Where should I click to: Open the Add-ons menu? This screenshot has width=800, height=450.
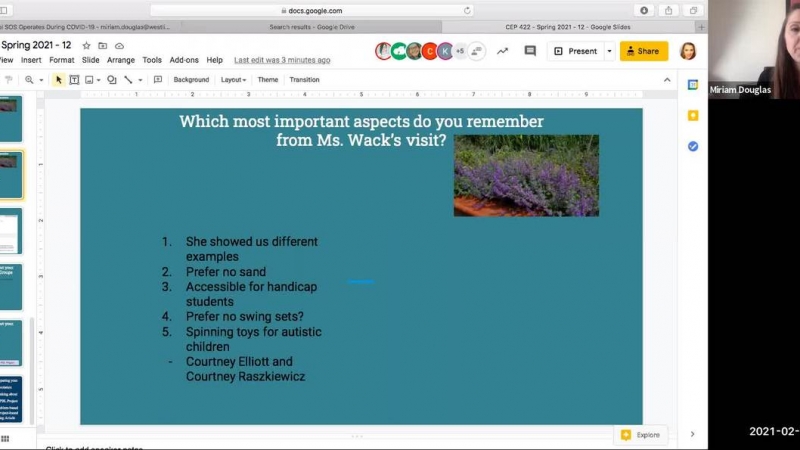[184, 60]
